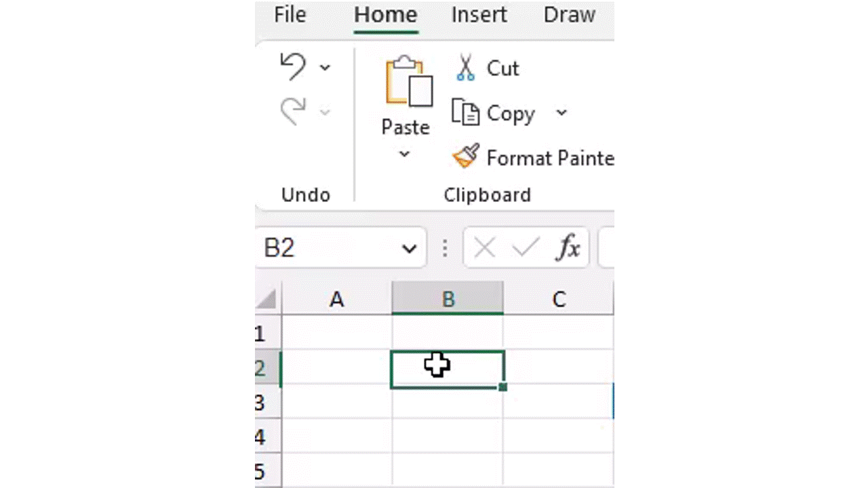
Task: Select column C header
Action: [558, 300]
